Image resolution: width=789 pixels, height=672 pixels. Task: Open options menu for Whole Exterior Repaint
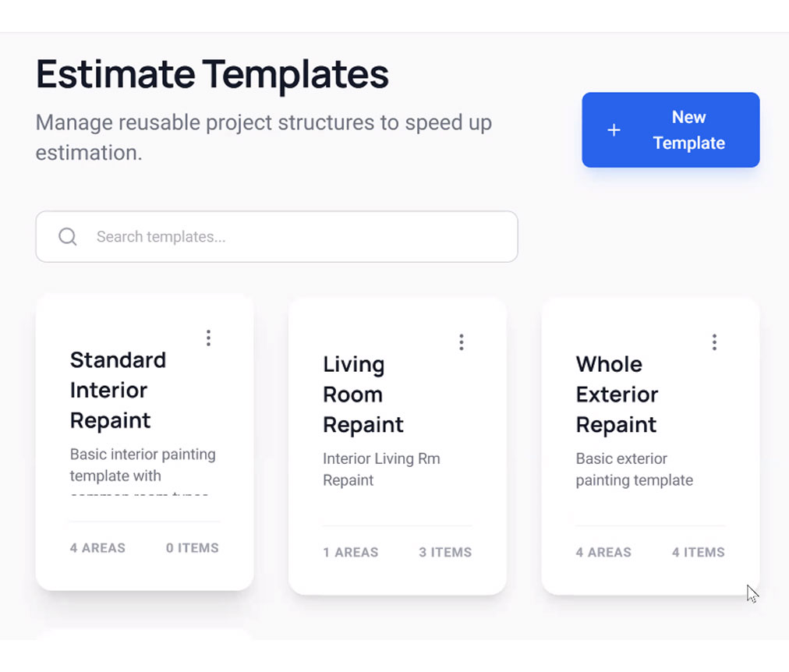point(714,342)
